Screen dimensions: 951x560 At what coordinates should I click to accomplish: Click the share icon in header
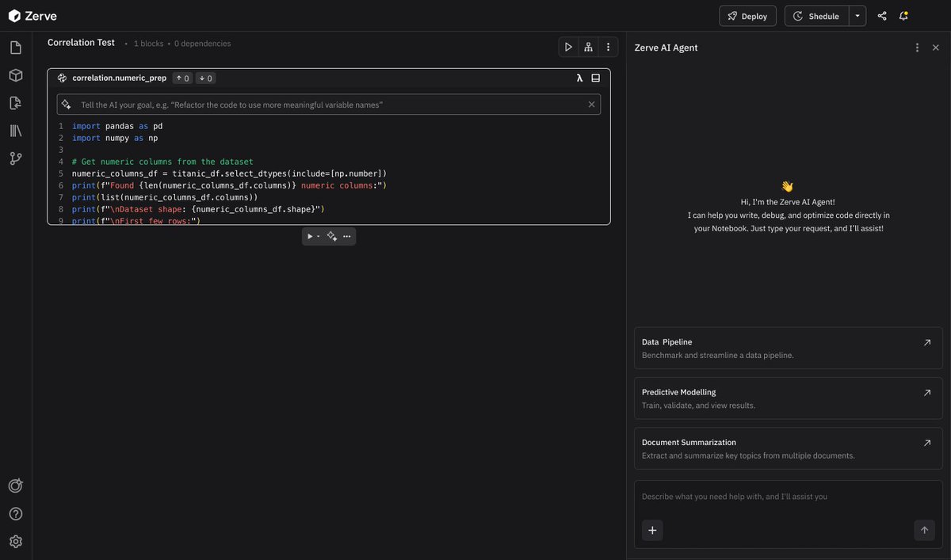pyautogui.click(x=882, y=16)
